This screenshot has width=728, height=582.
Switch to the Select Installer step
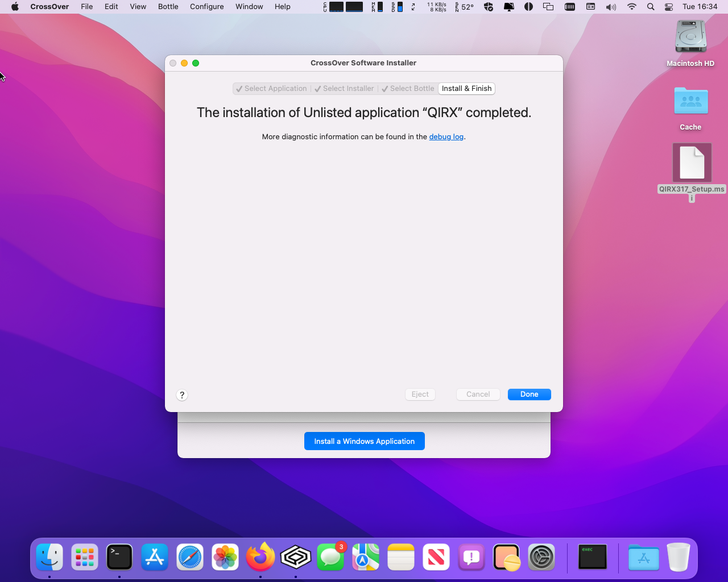point(345,89)
